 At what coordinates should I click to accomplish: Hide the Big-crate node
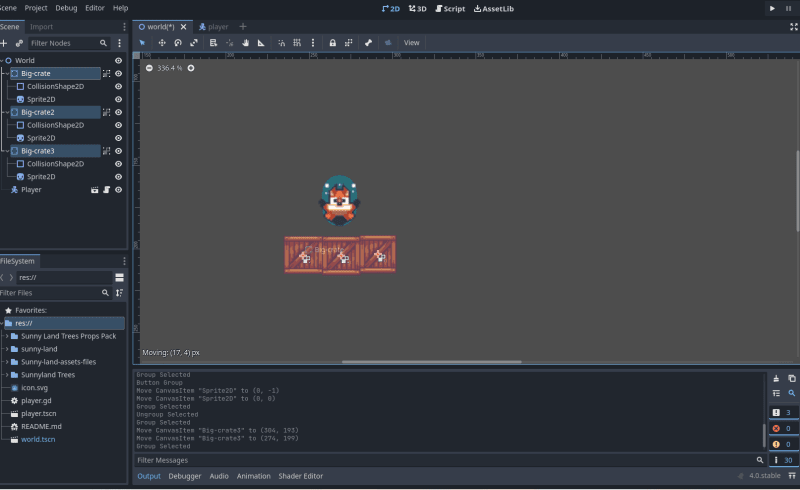(118, 74)
